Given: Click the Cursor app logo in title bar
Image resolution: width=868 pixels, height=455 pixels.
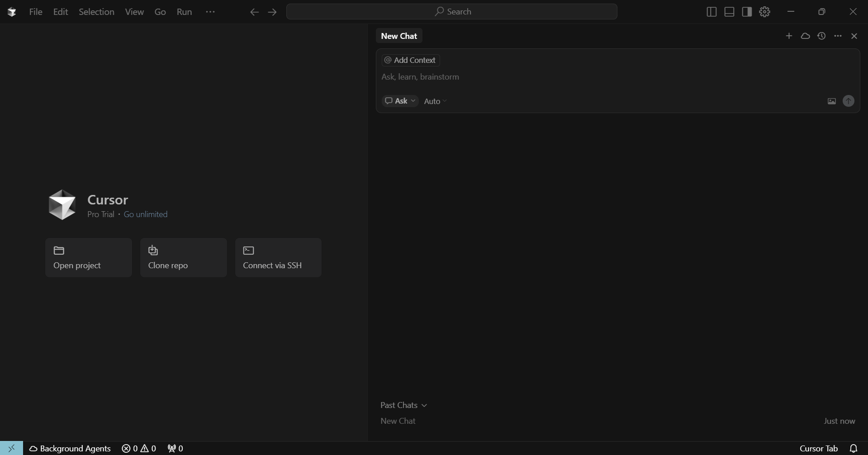Looking at the screenshot, I should 12,12.
